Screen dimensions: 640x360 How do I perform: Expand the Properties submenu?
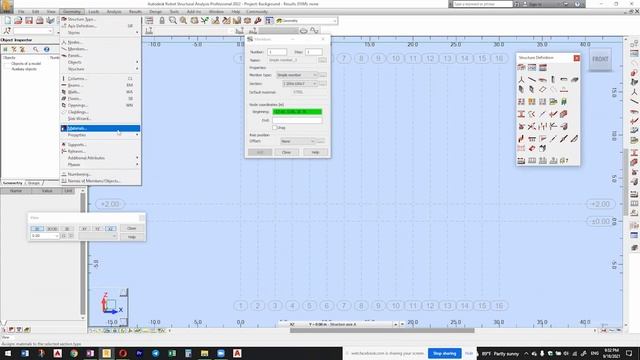click(x=100, y=135)
